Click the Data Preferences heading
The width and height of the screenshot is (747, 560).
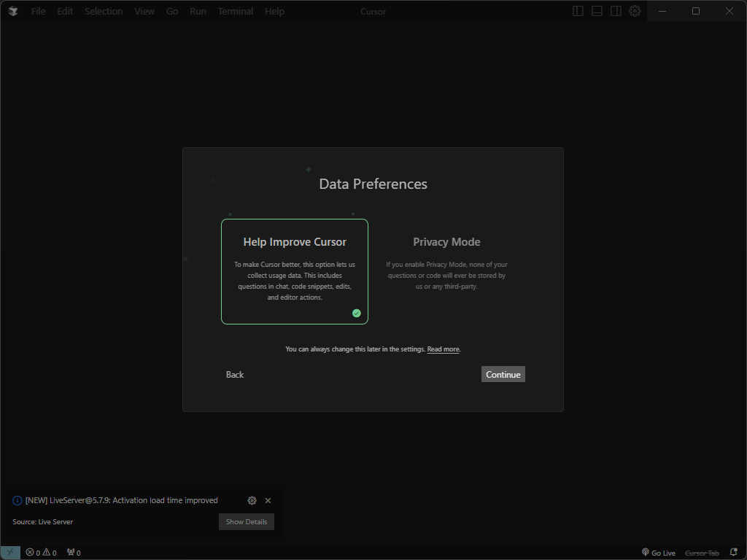point(373,184)
